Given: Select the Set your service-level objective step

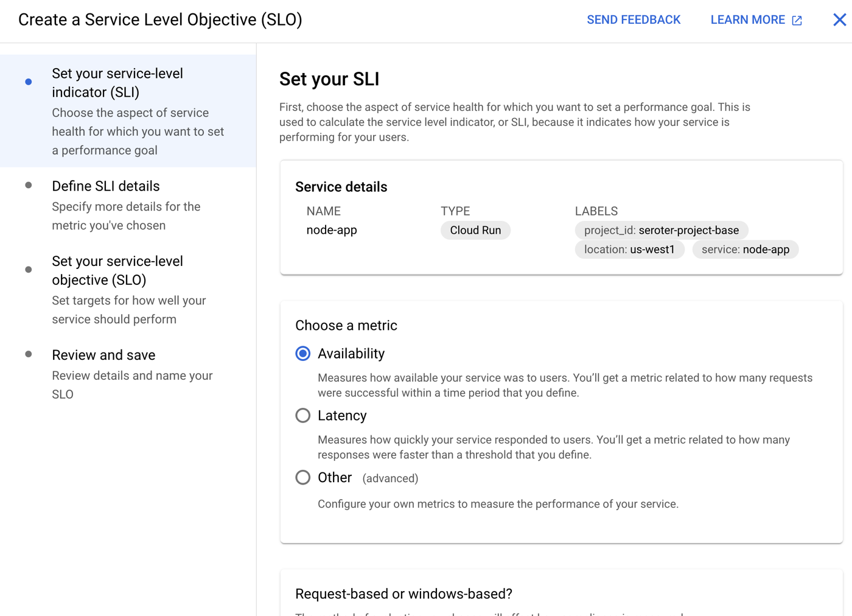Looking at the screenshot, I should coord(117,270).
